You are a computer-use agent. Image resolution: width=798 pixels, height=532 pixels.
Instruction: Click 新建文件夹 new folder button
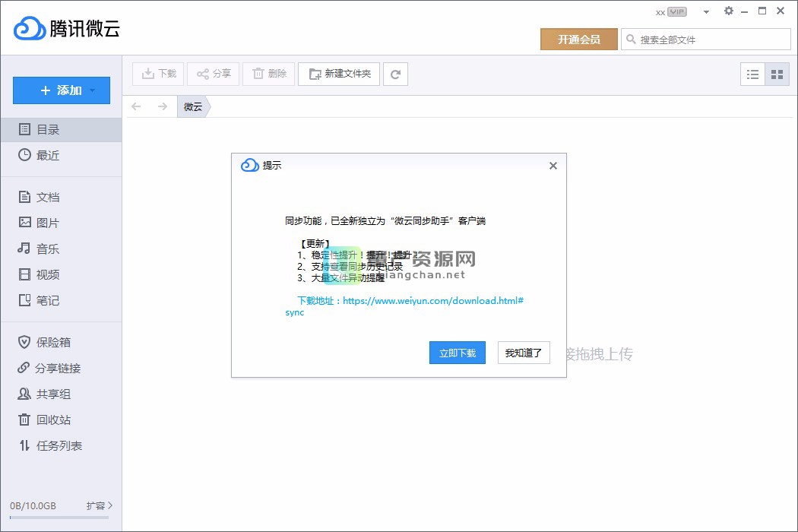coord(339,74)
